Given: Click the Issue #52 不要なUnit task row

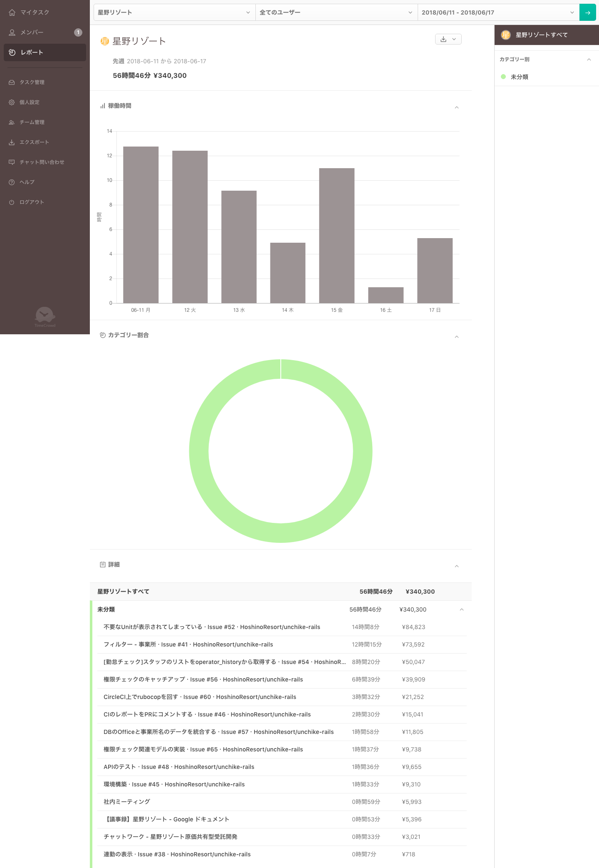Looking at the screenshot, I should pyautogui.click(x=282, y=627).
